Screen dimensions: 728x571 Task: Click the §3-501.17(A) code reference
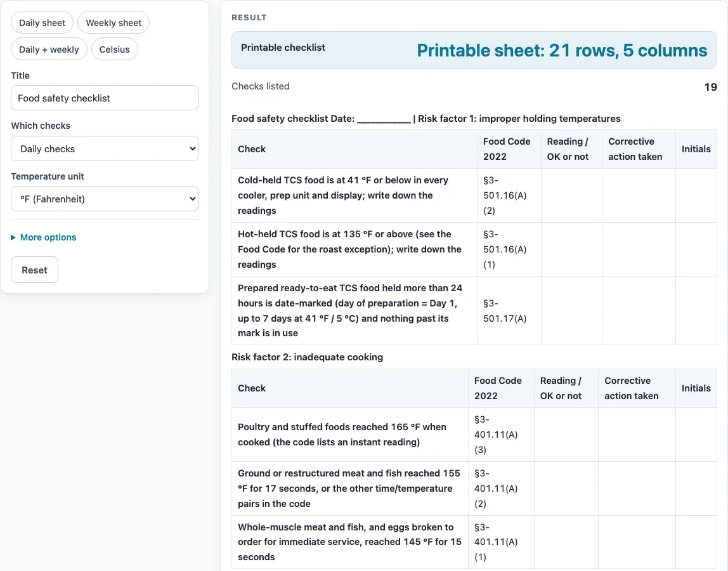505,311
